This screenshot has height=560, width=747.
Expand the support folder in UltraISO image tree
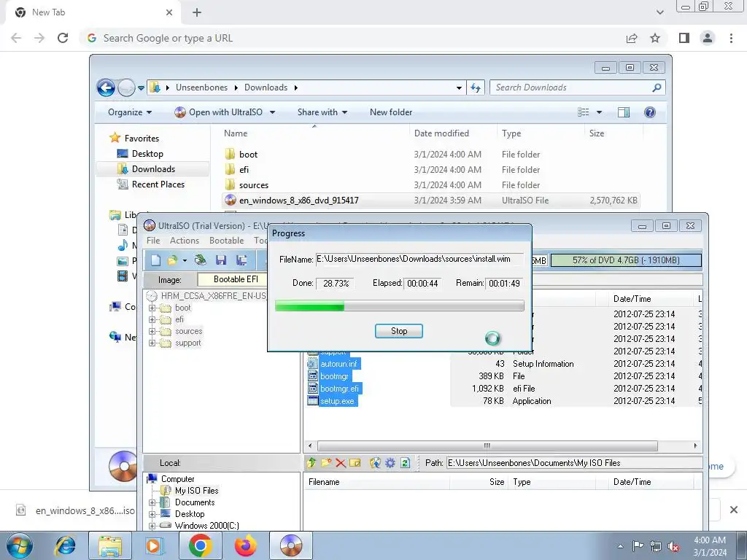152,343
